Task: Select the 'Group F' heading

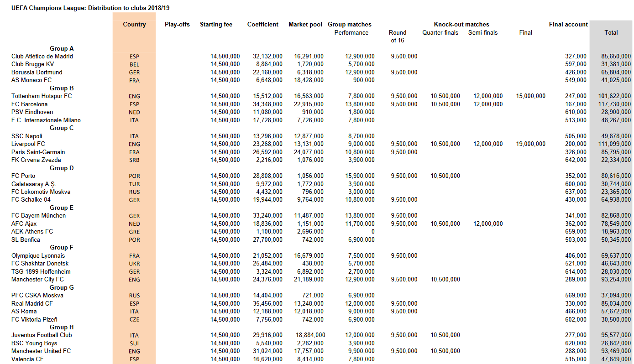Action: (62, 247)
